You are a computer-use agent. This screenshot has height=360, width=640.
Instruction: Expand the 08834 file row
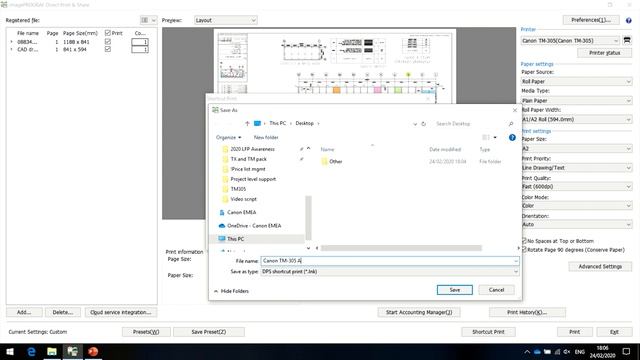coord(11,42)
